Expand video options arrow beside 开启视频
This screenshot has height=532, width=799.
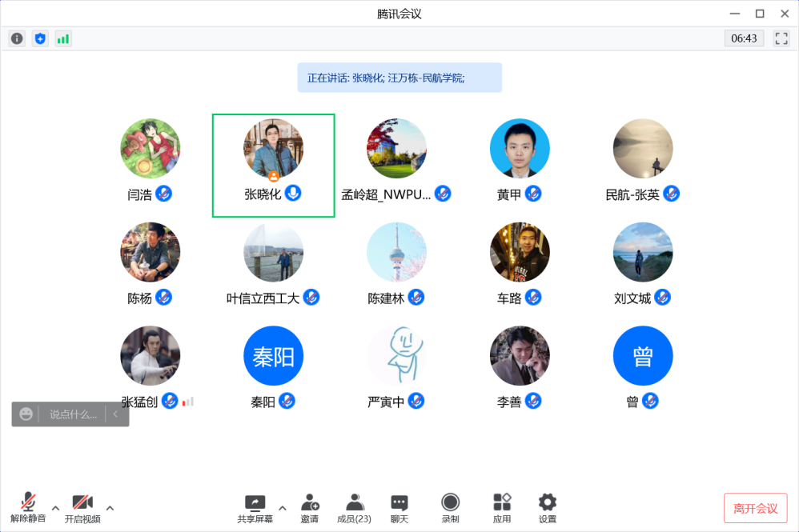(x=110, y=507)
